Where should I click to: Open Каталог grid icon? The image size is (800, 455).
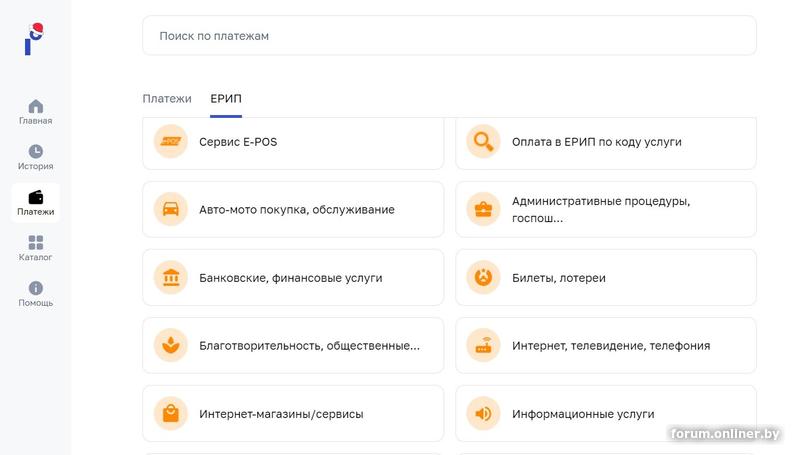tap(36, 243)
